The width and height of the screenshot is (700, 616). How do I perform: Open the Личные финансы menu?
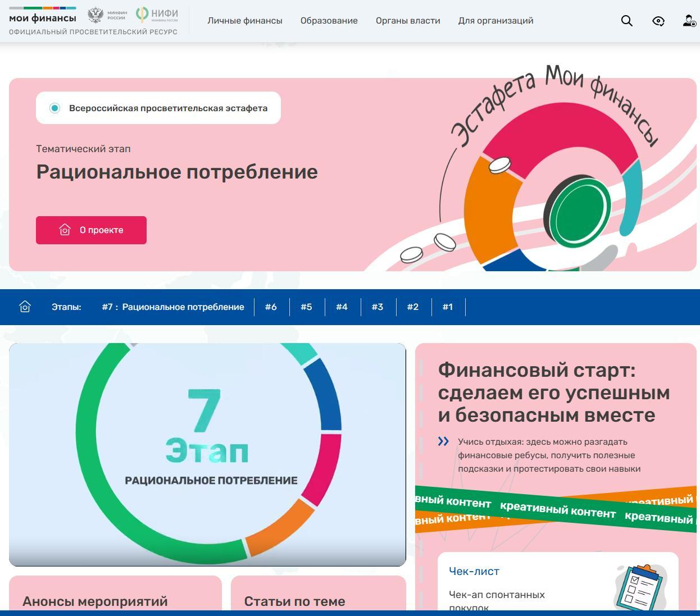tap(245, 21)
